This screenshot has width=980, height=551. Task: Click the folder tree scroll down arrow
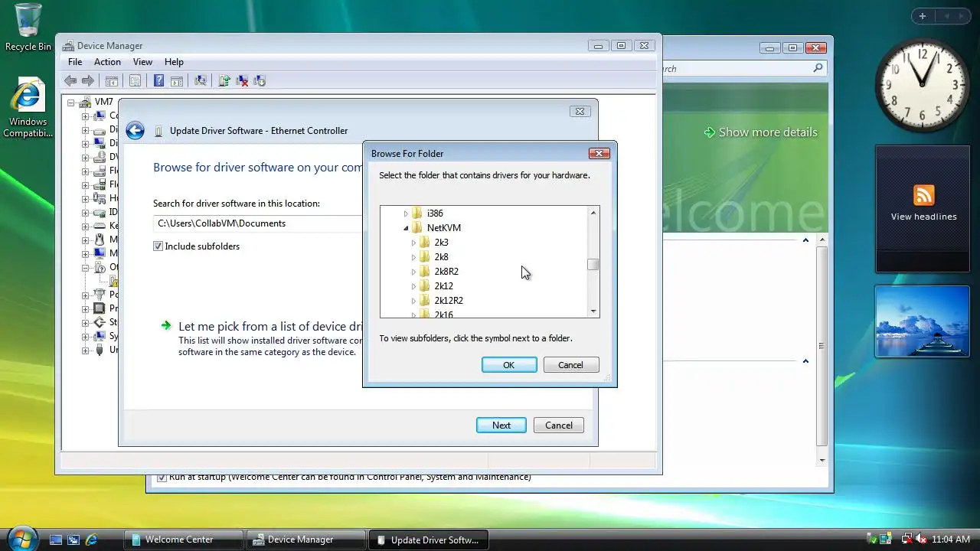click(593, 311)
